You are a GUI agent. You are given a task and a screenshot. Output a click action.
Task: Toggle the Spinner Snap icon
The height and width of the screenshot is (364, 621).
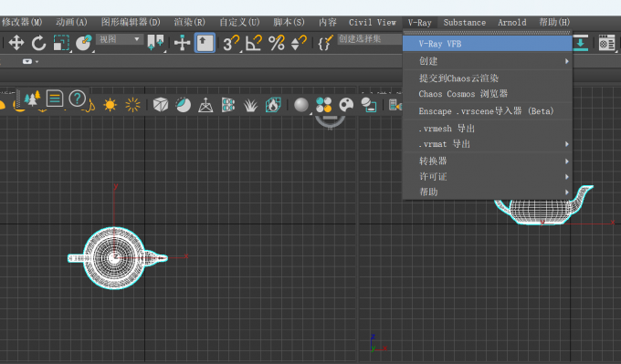tap(299, 43)
